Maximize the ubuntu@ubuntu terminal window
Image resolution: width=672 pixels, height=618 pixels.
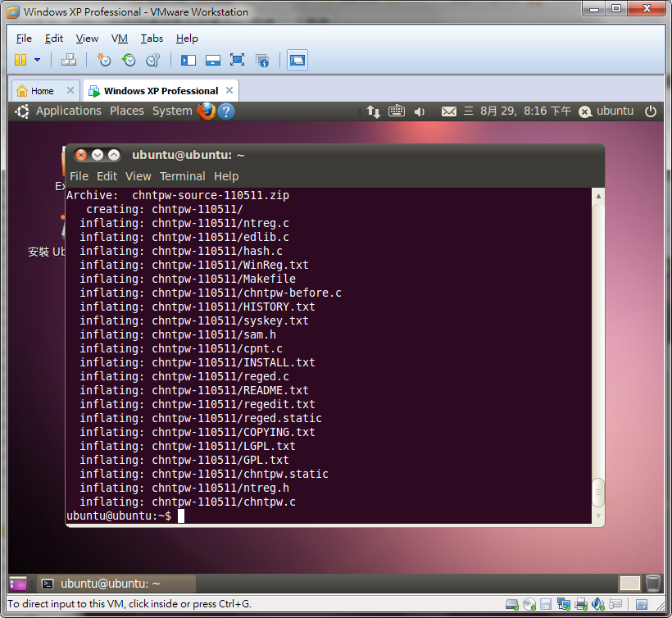click(114, 155)
